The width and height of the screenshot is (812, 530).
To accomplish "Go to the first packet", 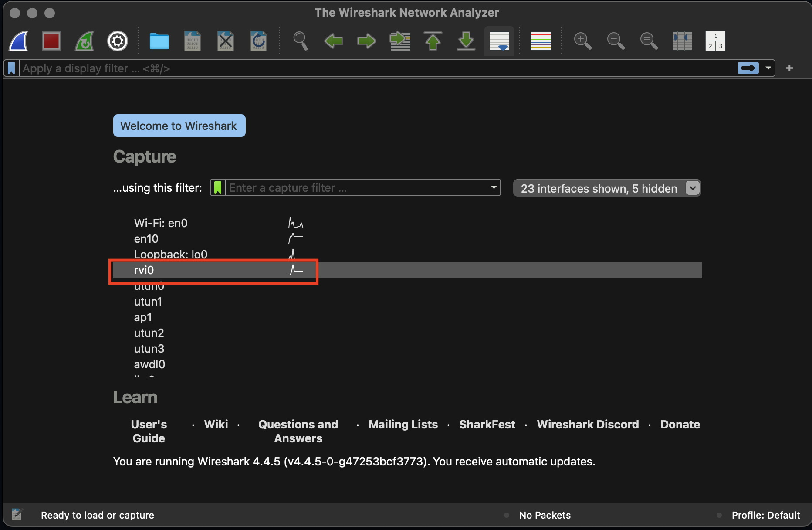I will pos(433,41).
